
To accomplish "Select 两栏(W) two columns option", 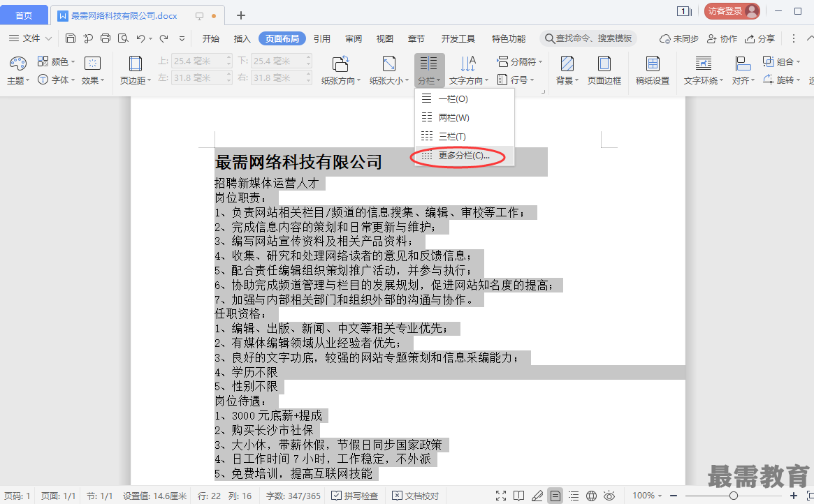I will click(465, 118).
